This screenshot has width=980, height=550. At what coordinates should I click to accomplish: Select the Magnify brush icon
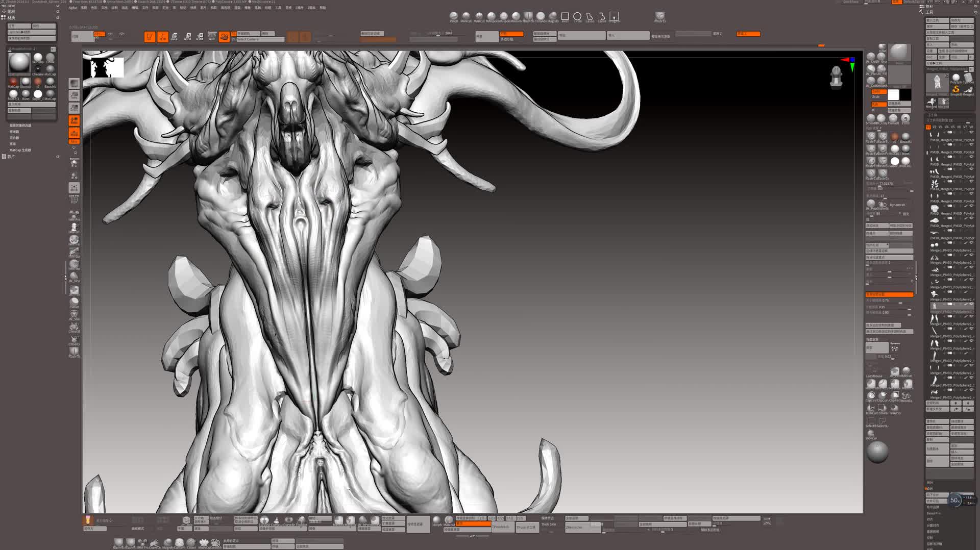[553, 16]
